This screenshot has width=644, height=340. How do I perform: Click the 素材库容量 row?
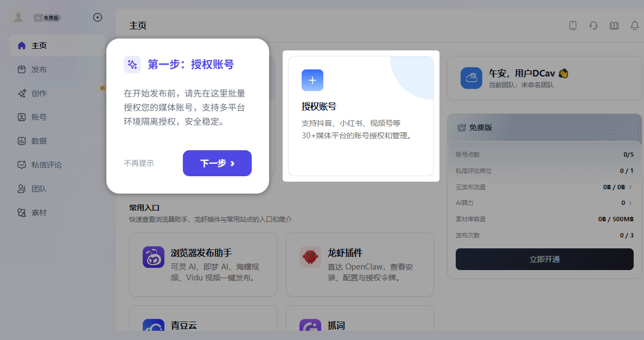[x=545, y=219]
